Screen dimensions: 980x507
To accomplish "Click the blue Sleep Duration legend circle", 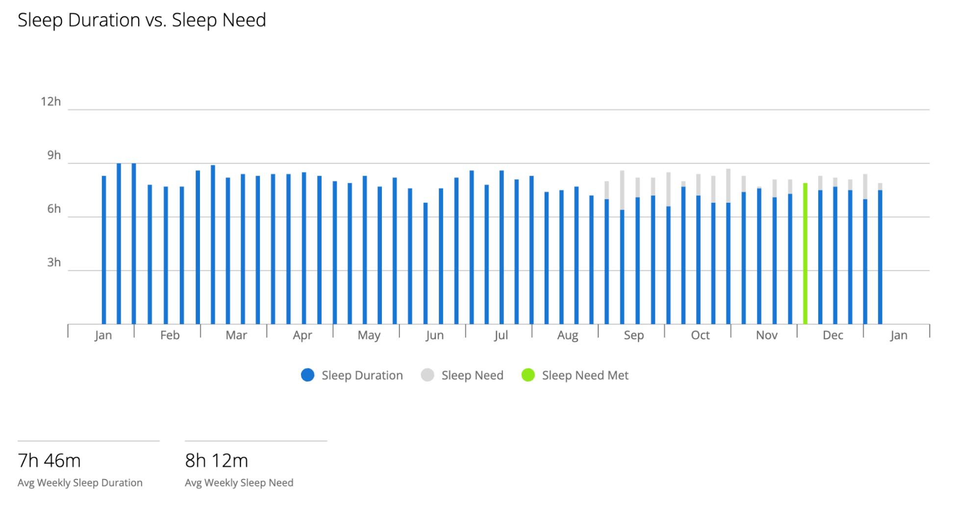I will click(307, 375).
